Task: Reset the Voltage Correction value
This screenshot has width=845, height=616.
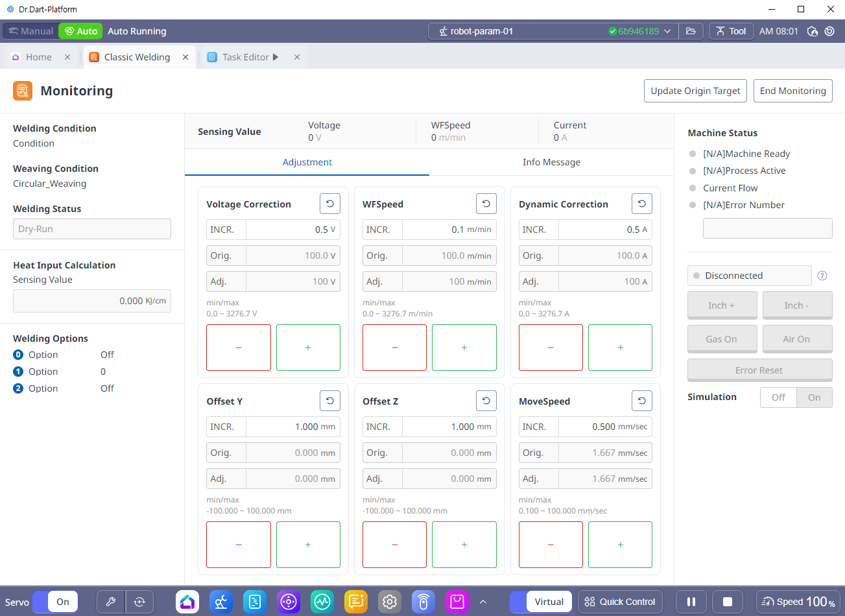Action: 329,204
